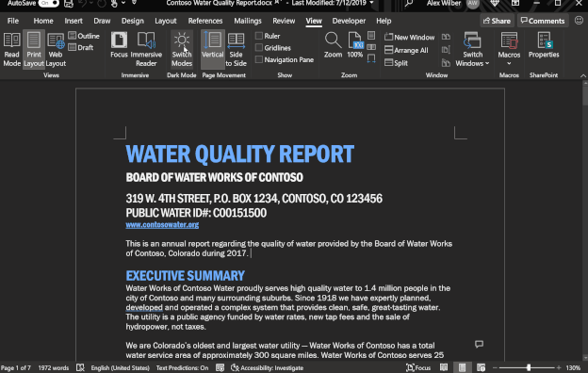Click Reset Window Position icon
Image resolution: width=588 pixels, height=373 pixels.
coord(446,63)
